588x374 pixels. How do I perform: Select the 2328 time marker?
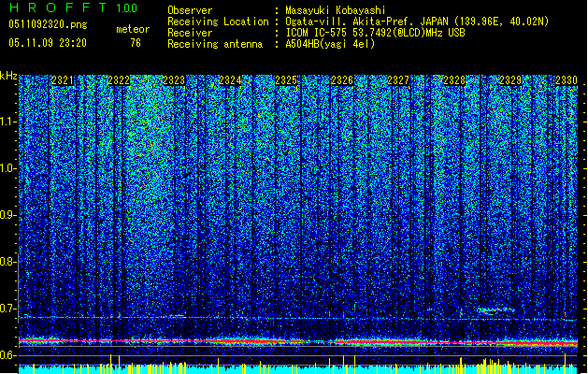[x=454, y=80]
